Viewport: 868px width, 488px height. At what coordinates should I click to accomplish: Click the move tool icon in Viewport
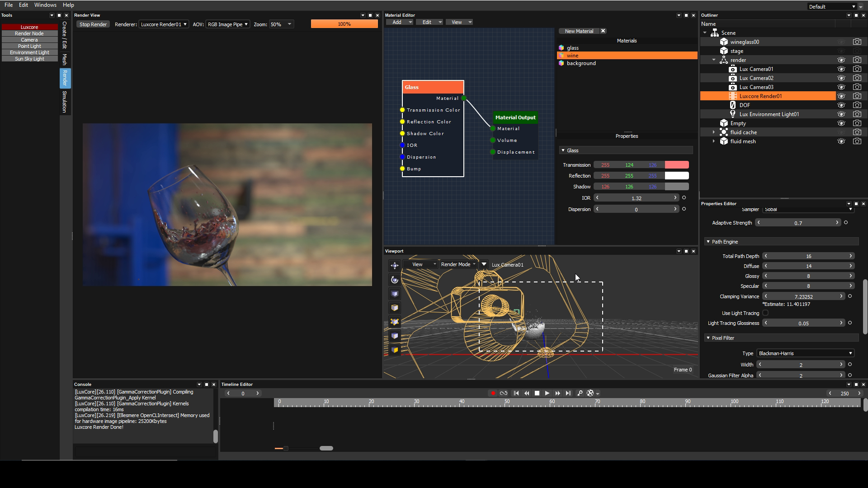point(395,266)
